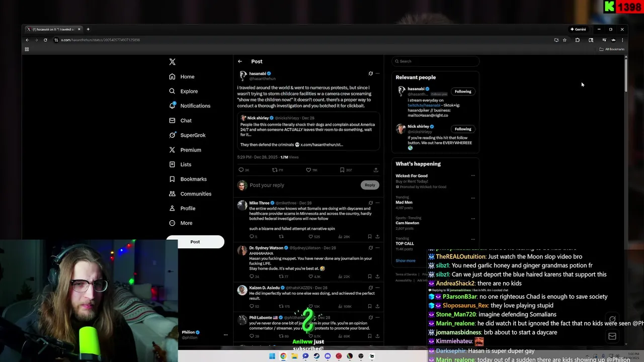Image resolution: width=644 pixels, height=362 pixels.
Task: Click reply icon on main post
Action: coord(241,170)
